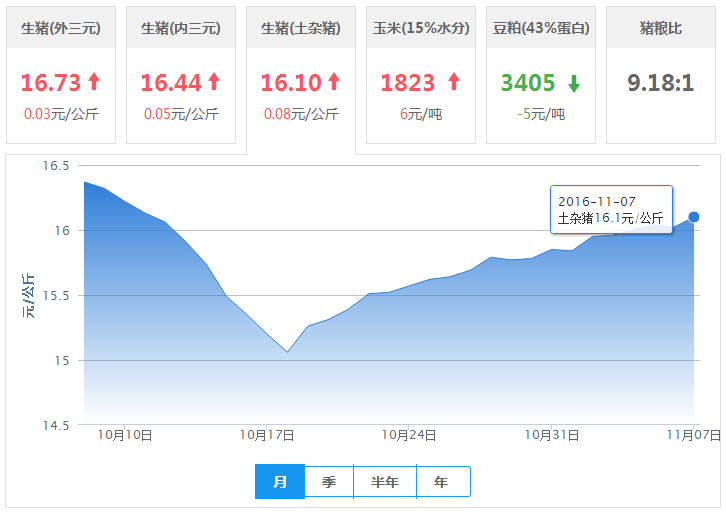The height and width of the screenshot is (514, 726).
Task: Show 半年 price history
Action: tap(385, 482)
